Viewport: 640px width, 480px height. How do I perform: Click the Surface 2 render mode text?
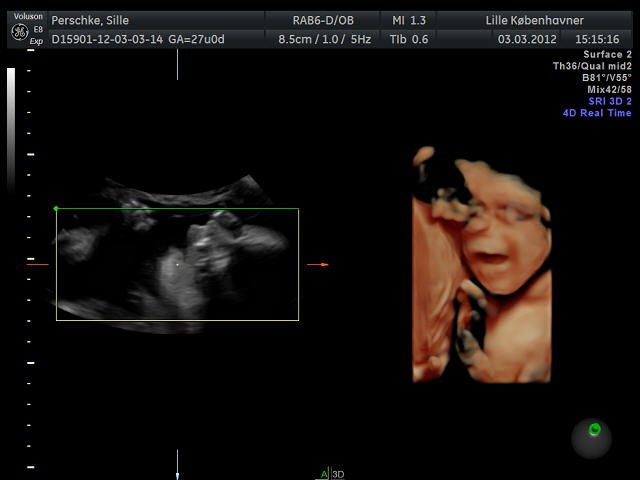coord(607,54)
